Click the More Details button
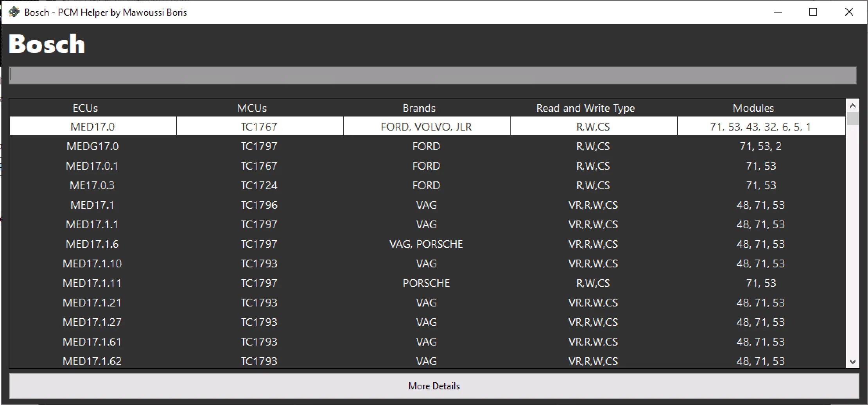 [x=434, y=386]
